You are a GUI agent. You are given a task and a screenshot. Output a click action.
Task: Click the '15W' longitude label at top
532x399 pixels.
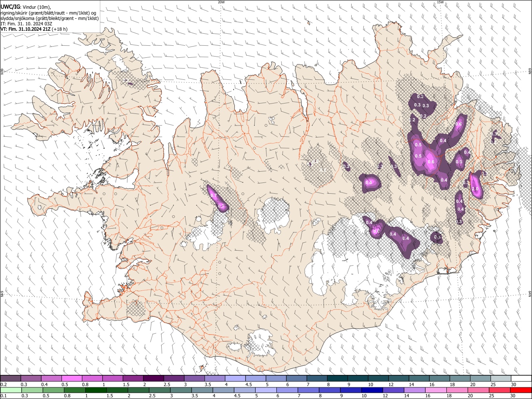point(440,2)
